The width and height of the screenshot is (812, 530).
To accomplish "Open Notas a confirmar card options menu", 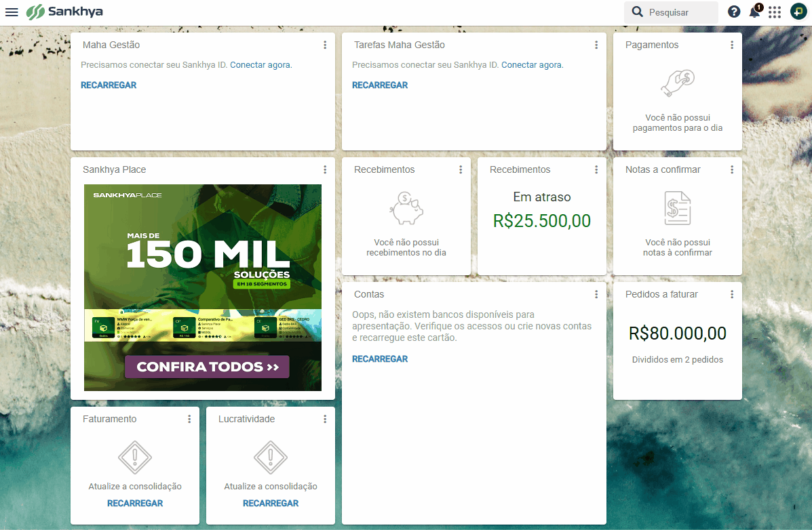I will point(732,169).
